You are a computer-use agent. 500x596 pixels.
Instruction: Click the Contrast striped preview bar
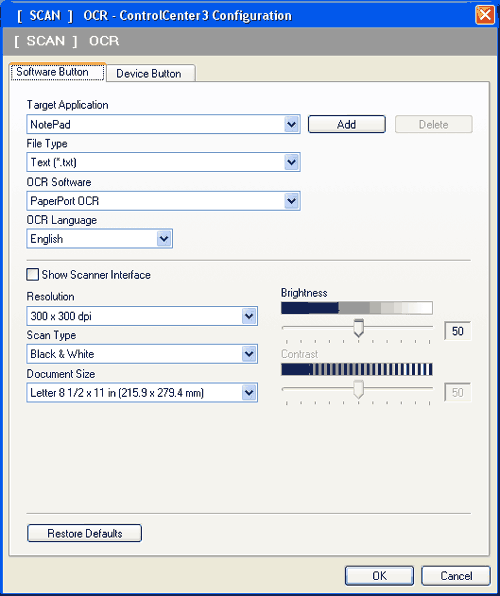tap(357, 369)
